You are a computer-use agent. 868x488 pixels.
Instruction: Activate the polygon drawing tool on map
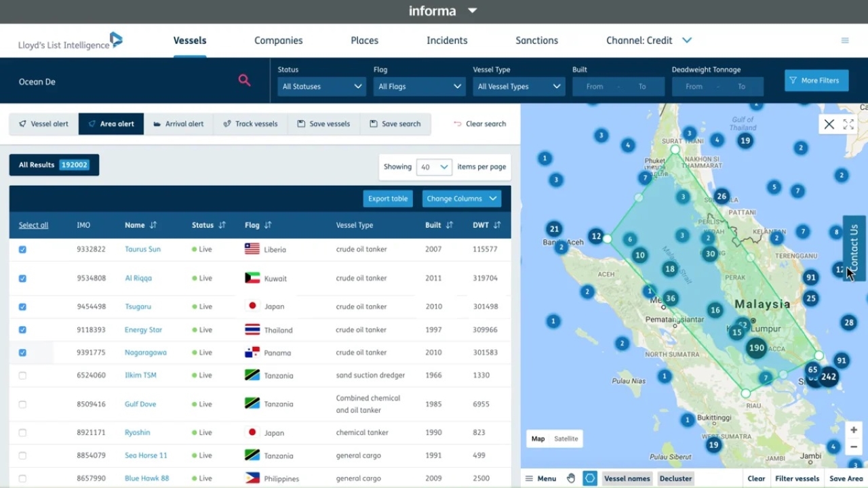click(x=589, y=478)
